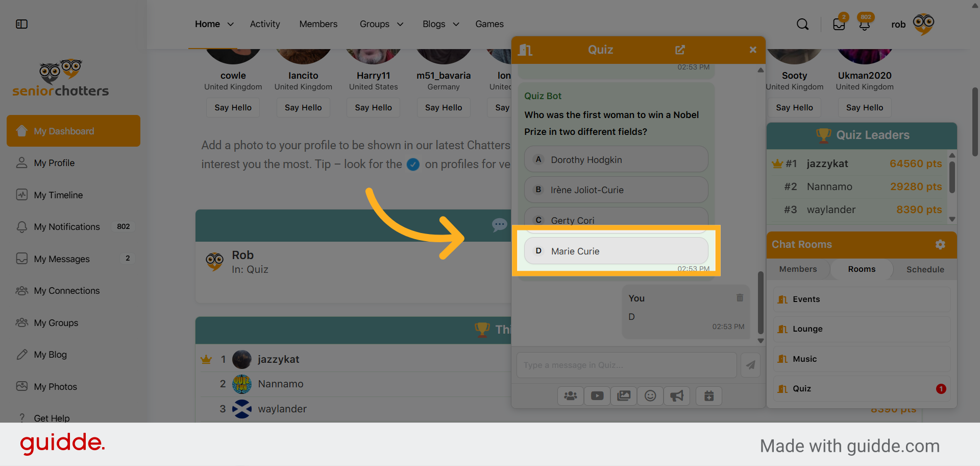Image resolution: width=980 pixels, height=466 pixels.
Task: Click the Senior Chatters logo
Action: 61,78
